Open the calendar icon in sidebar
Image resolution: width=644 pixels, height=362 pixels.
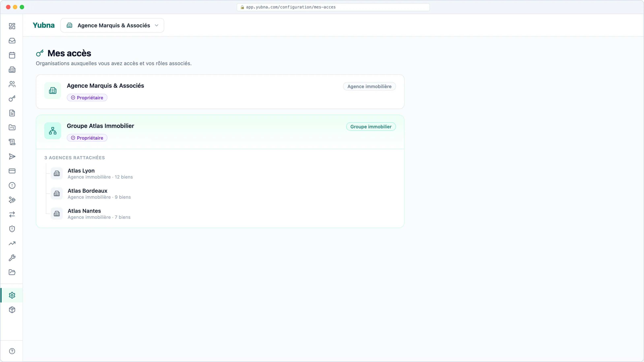coord(12,55)
